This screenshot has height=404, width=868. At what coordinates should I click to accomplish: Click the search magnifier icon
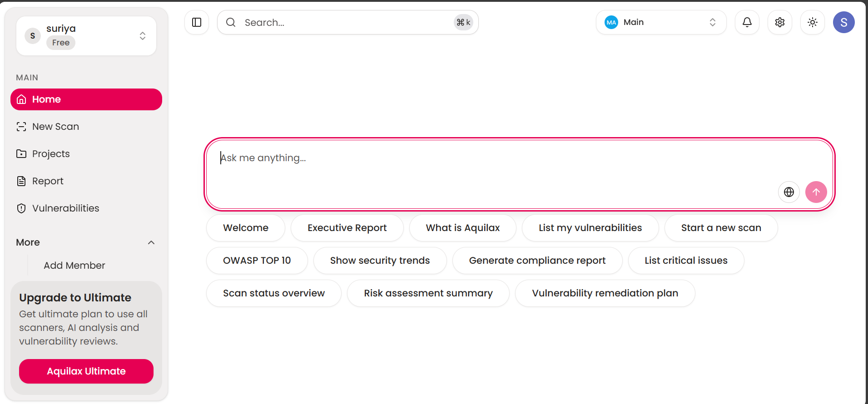(231, 22)
